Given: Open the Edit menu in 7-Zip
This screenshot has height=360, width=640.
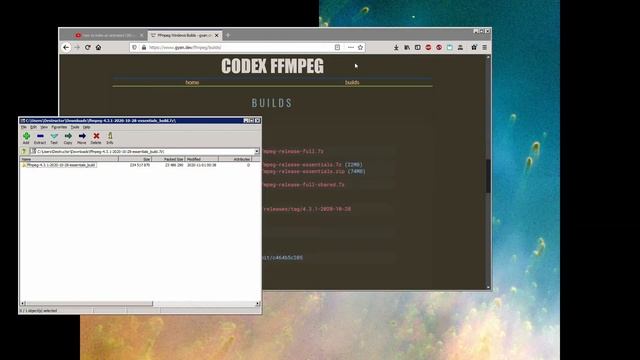Looking at the screenshot, I should tap(33, 127).
